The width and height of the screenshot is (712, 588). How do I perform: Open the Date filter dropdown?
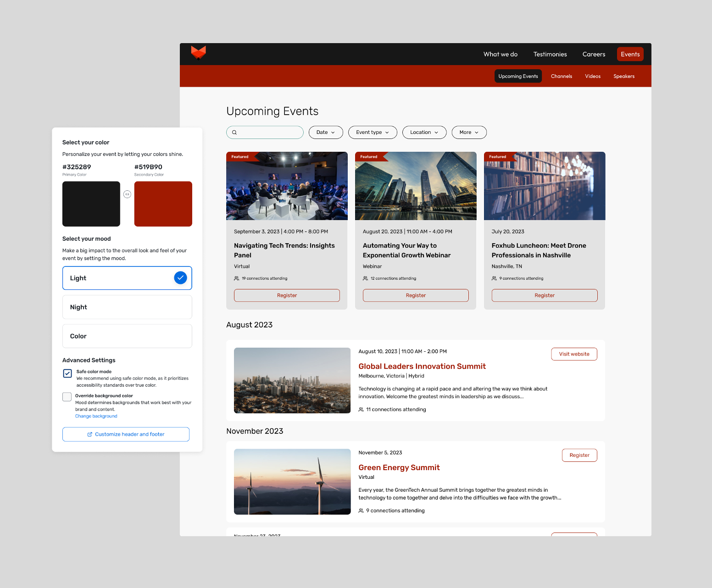click(326, 133)
